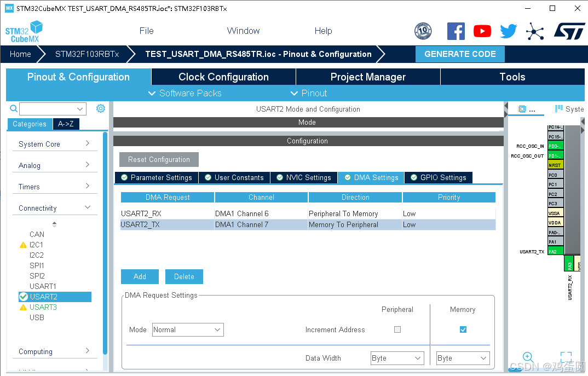This screenshot has height=376, width=588.
Task: Open the STM32CubeMX logo home
Action: [x=24, y=32]
